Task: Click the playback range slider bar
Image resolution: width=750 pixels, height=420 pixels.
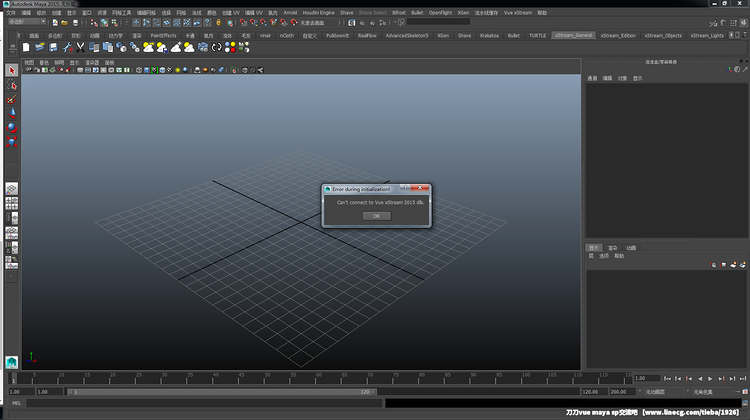Action: (x=221, y=392)
